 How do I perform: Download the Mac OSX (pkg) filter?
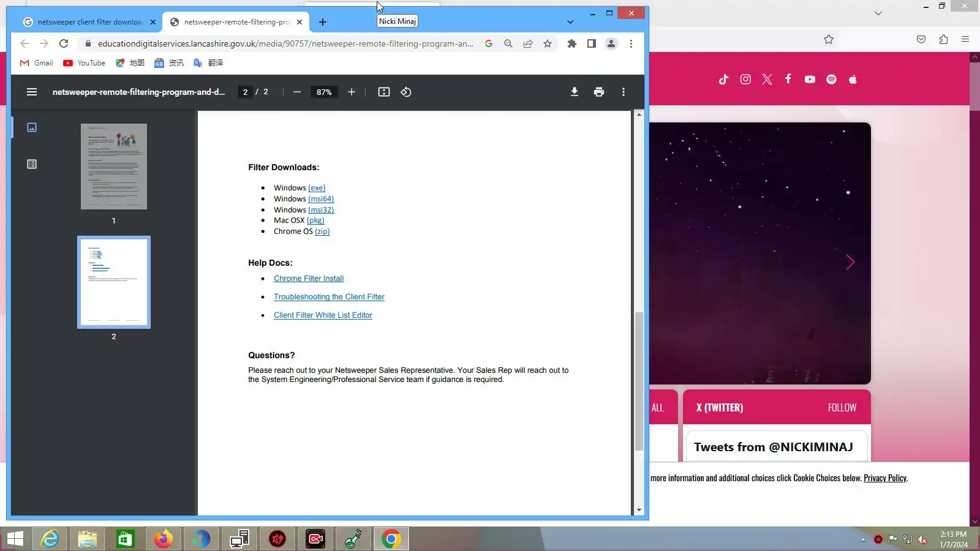315,220
